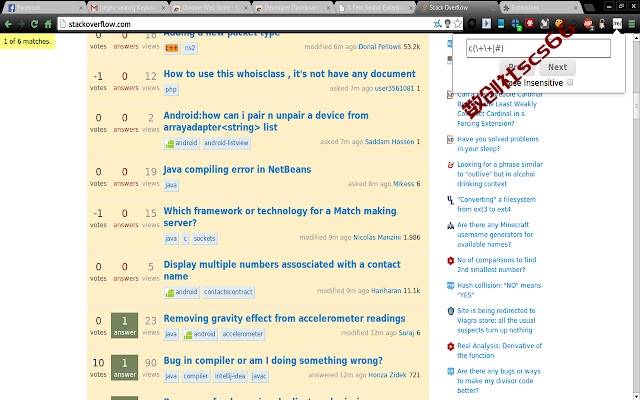Screen dimensions: 640x400
Task: Close the Extensions tab
Action: coord(577,8)
